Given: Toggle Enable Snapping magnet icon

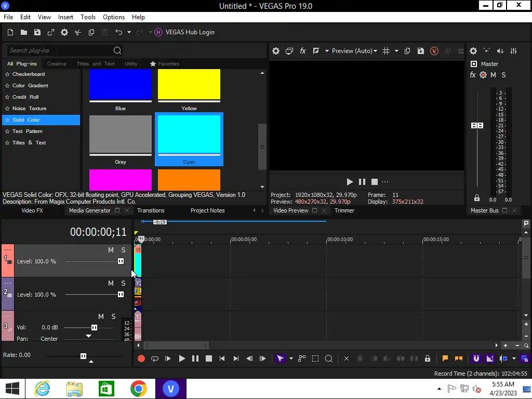Looking at the screenshot, I should tap(476, 358).
